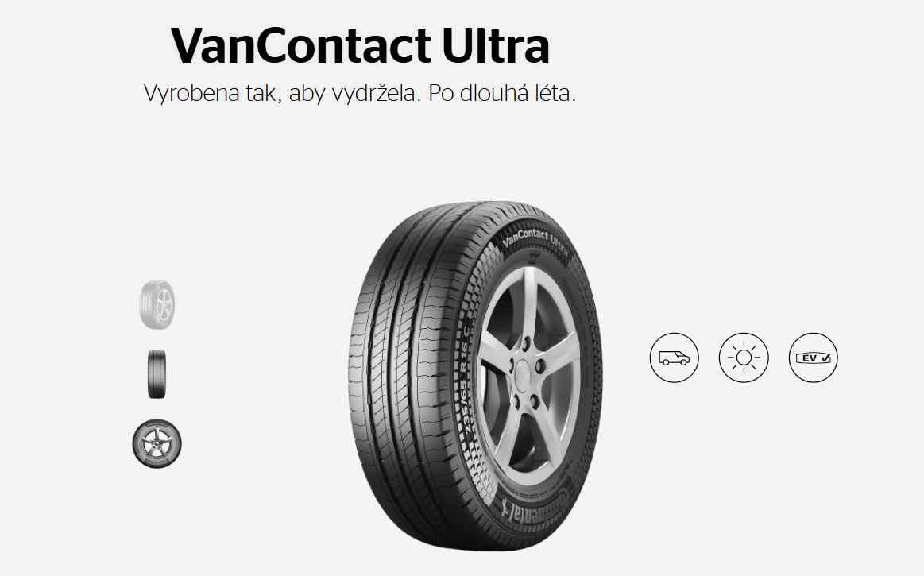Viewport: 924px width, 576px height.
Task: Click the center hub of the alloy wheel
Action: pyautogui.click(x=524, y=375)
